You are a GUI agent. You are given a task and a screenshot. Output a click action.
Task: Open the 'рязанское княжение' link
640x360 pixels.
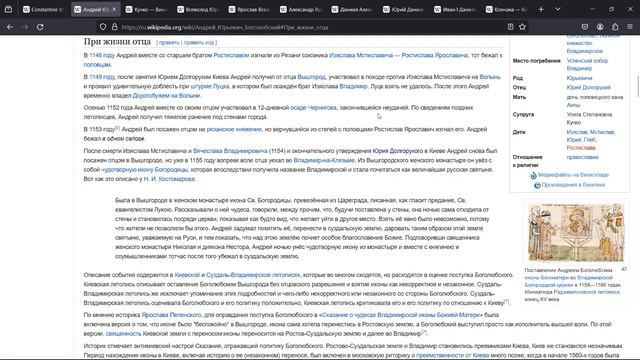[234, 129]
